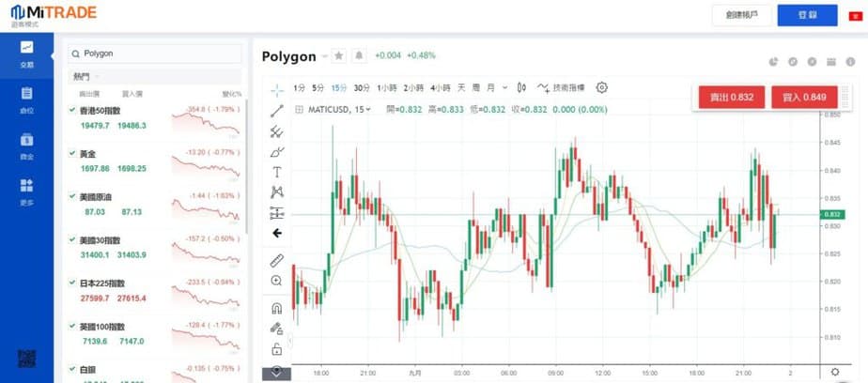Open chart settings gear icon
The width and height of the screenshot is (868, 383).
point(602,87)
